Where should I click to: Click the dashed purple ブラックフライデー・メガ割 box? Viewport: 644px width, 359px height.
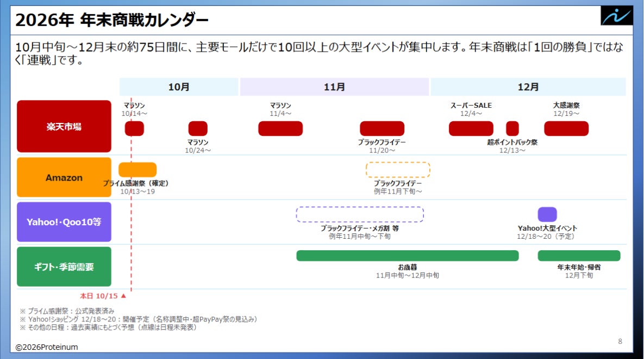360,214
